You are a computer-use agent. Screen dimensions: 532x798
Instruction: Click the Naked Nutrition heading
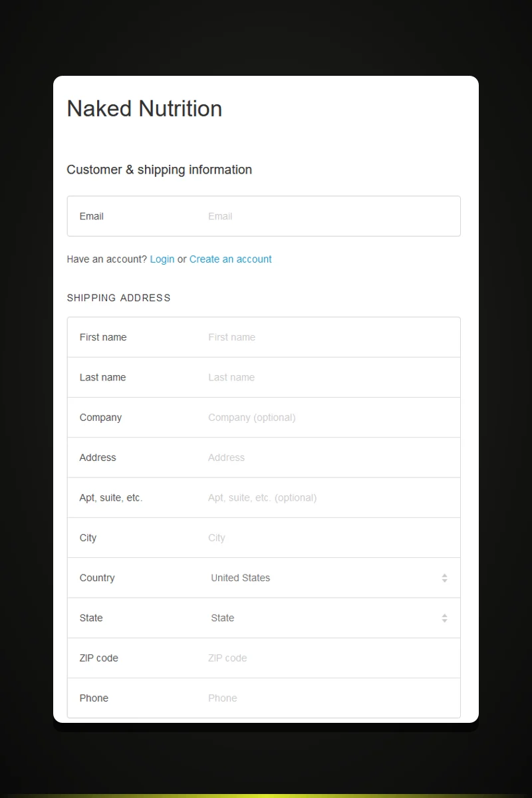(144, 108)
